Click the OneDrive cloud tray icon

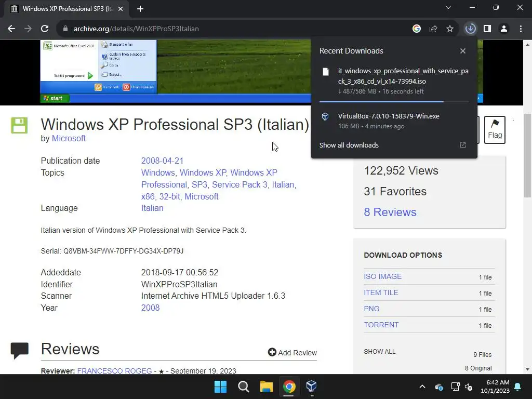[438, 387]
